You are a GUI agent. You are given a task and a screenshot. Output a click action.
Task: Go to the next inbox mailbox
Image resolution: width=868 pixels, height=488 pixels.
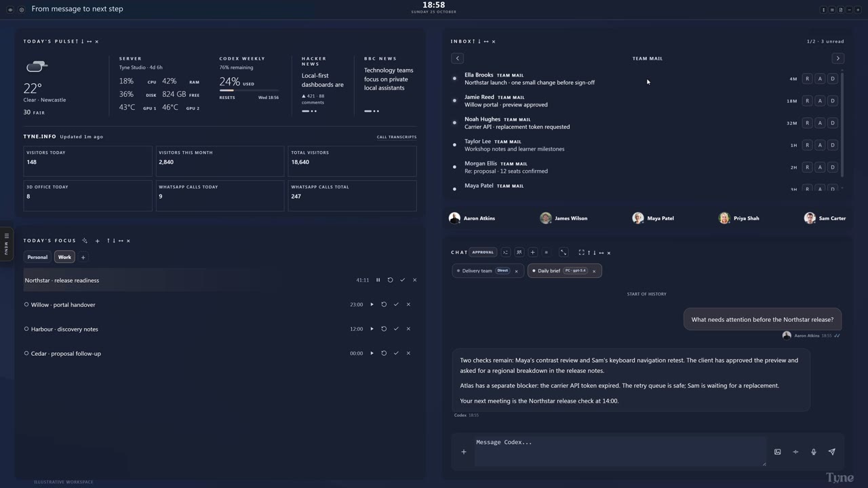pos(837,58)
